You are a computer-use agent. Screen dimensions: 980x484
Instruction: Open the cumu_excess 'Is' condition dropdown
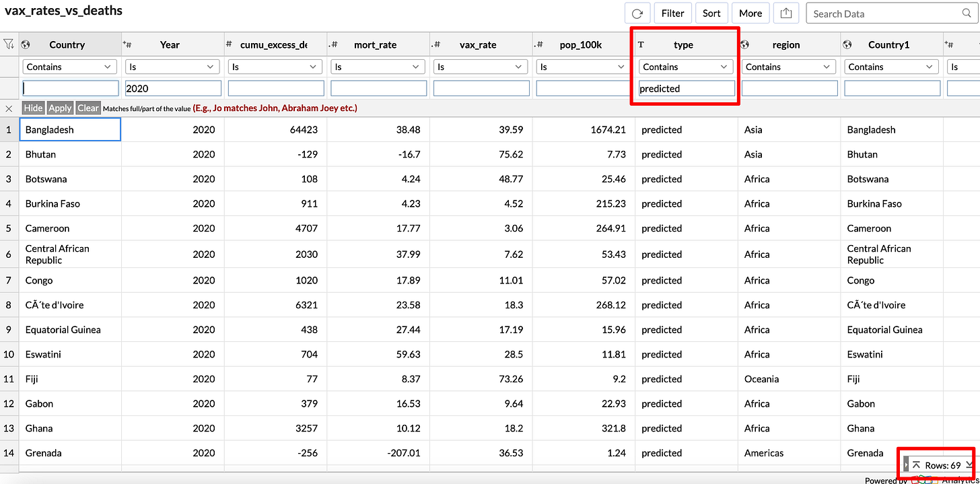pos(276,67)
